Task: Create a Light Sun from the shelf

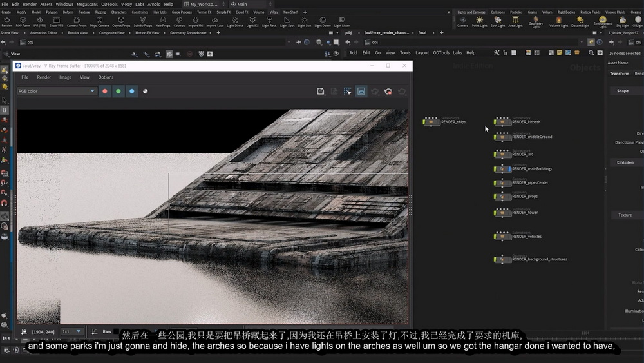Action: (305, 22)
